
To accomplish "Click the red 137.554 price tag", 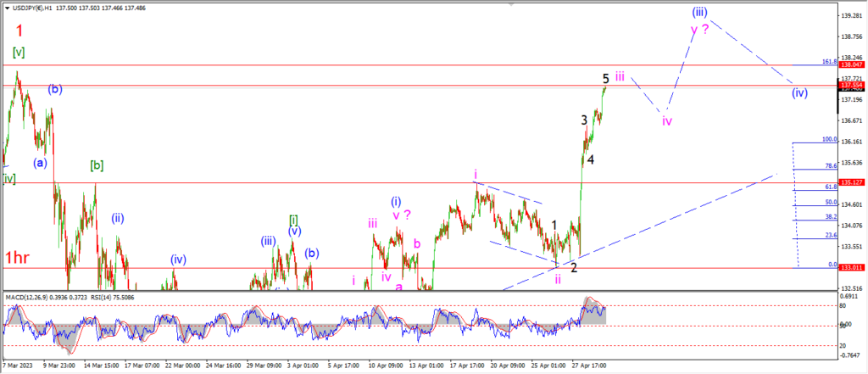I will (x=849, y=86).
